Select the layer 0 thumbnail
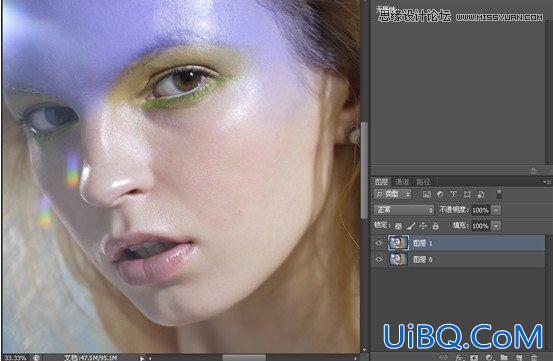553x361 pixels. [398, 259]
